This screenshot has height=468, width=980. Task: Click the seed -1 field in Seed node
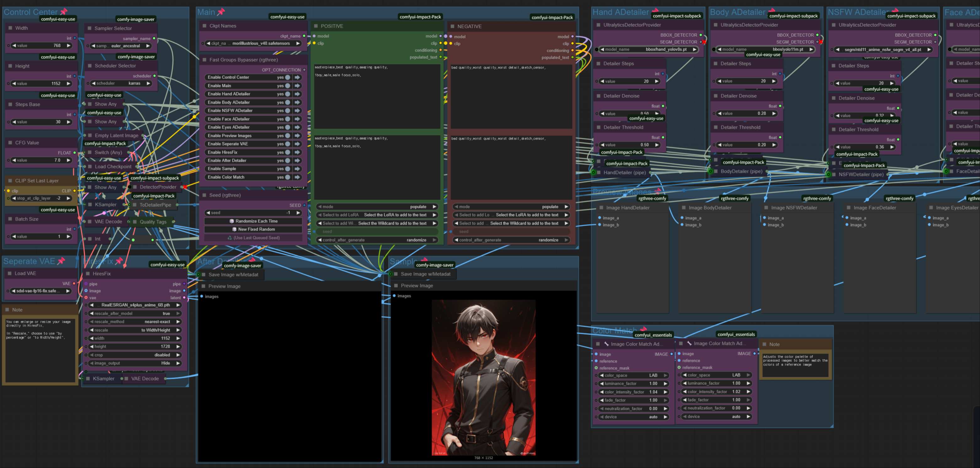(x=253, y=213)
